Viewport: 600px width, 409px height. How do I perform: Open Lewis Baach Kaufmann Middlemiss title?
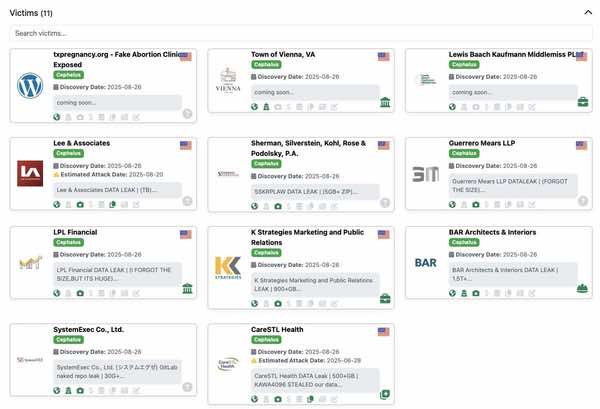pyautogui.click(x=516, y=54)
